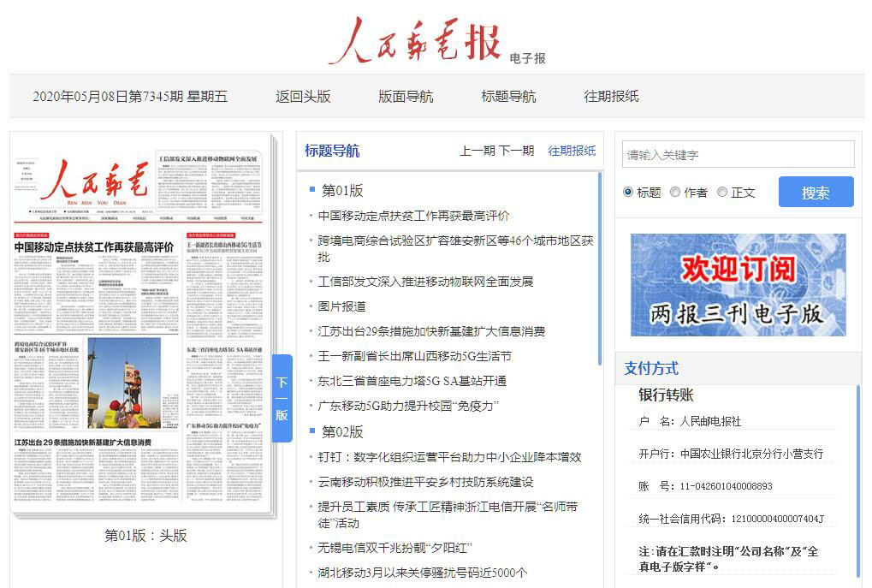Click the blue 下一版 page tab
Image resolution: width=872 pixels, height=588 pixels.
point(282,398)
